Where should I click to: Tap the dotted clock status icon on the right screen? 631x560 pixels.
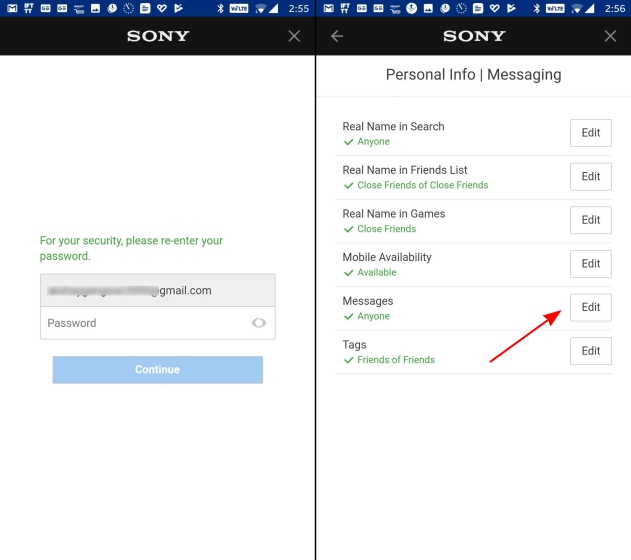(x=461, y=8)
